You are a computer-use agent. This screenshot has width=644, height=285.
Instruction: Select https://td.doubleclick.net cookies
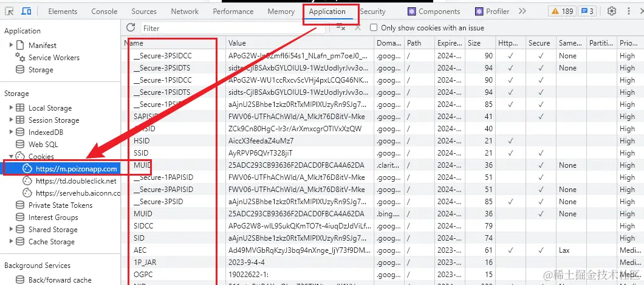[76, 180]
